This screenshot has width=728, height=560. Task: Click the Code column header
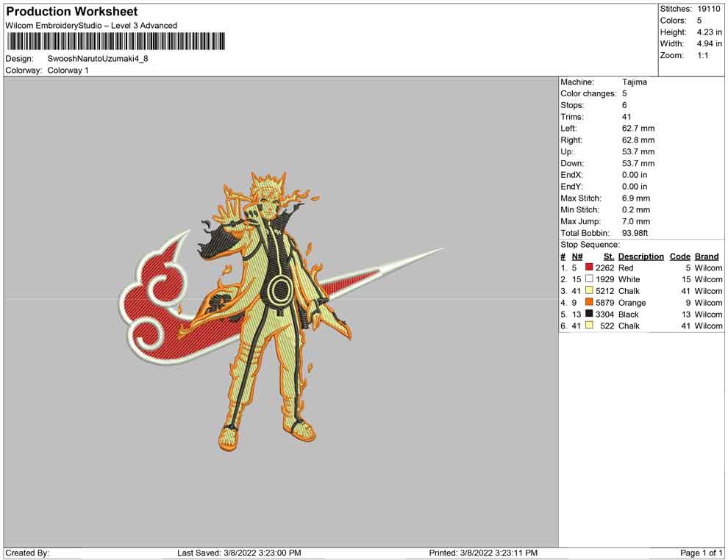pos(679,256)
